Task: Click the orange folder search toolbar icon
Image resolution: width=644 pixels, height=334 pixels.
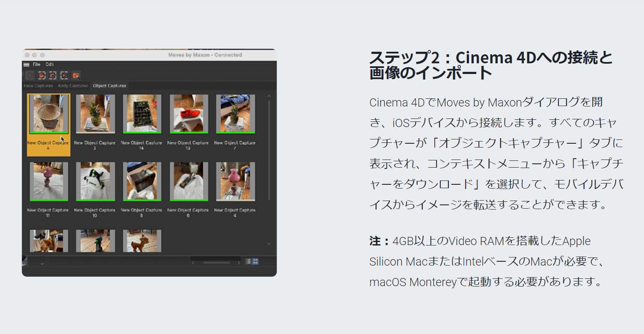Action: [x=76, y=76]
